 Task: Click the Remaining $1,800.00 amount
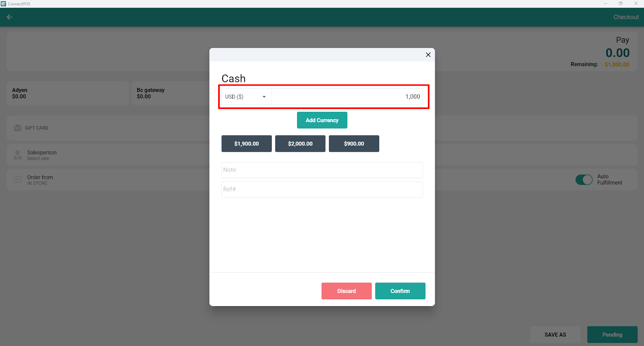point(617,64)
